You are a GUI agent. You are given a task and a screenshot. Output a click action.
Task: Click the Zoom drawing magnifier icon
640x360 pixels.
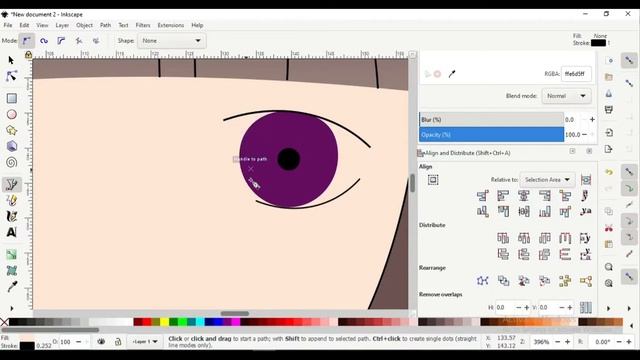[609, 283]
